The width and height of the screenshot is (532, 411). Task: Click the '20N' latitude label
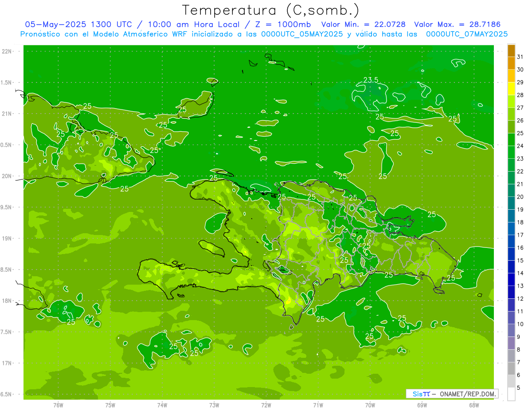8,176
